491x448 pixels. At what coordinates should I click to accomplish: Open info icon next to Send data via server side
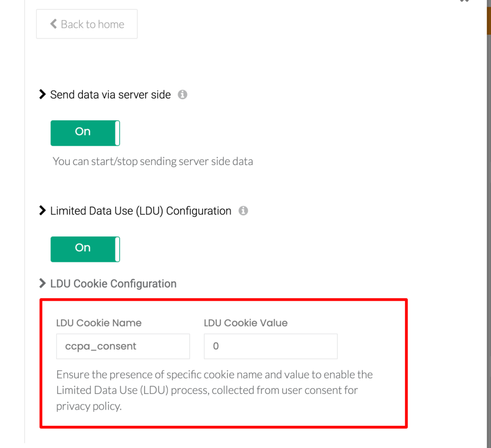[183, 94]
